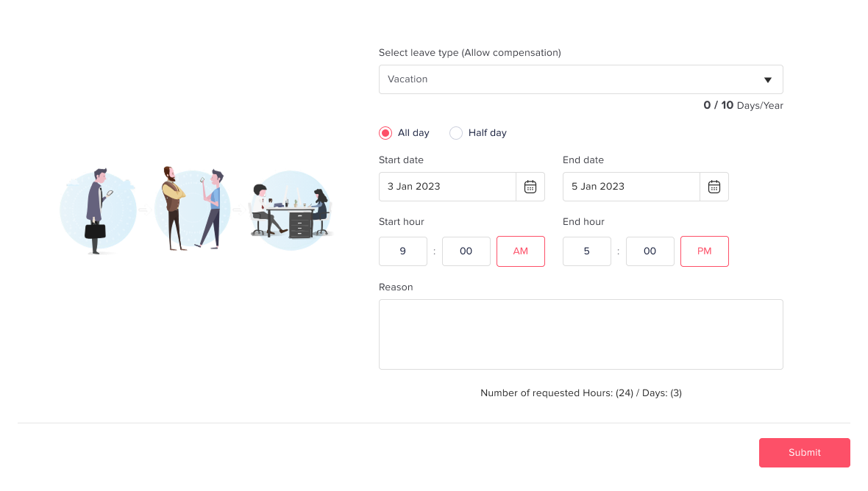Click the end minutes field showing 00
The image size is (868, 491).
click(650, 251)
